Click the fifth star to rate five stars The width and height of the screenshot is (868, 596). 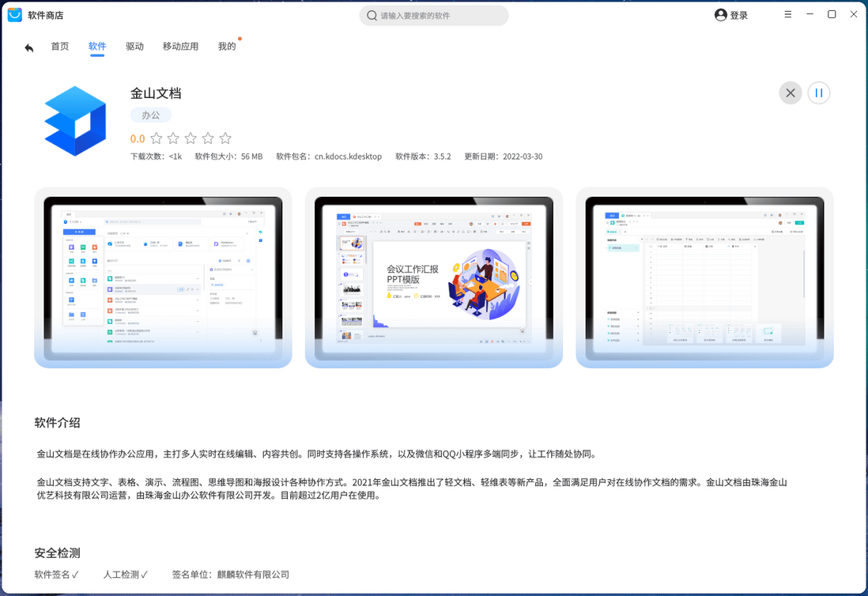pos(225,138)
